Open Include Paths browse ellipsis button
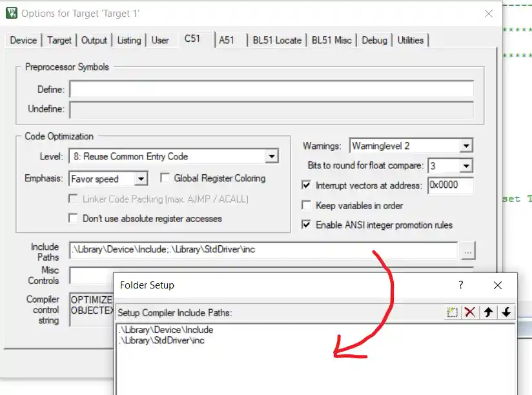Screen dimensions: 532x395 (469, 250)
